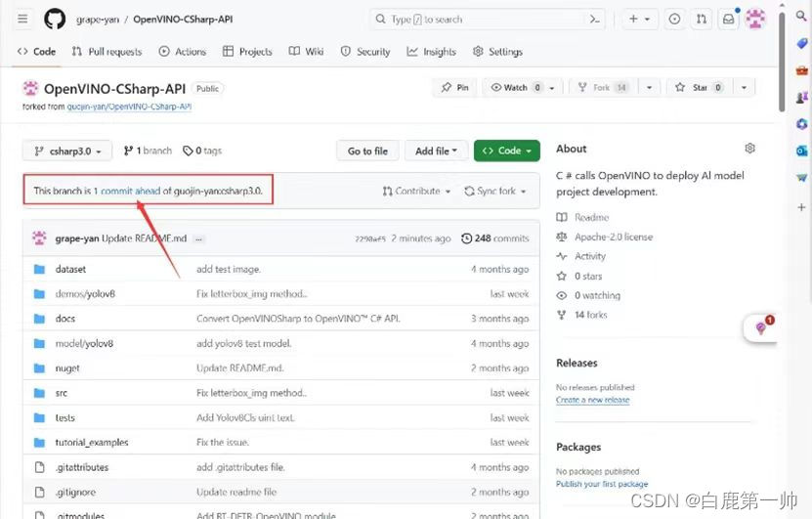This screenshot has width=812, height=519.
Task: View the Apache-2.0 license link
Action: pos(614,237)
